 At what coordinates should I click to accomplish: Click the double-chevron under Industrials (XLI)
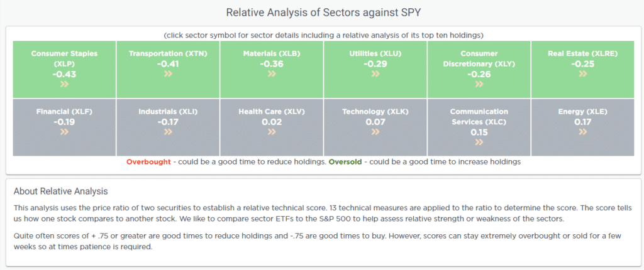pos(168,132)
